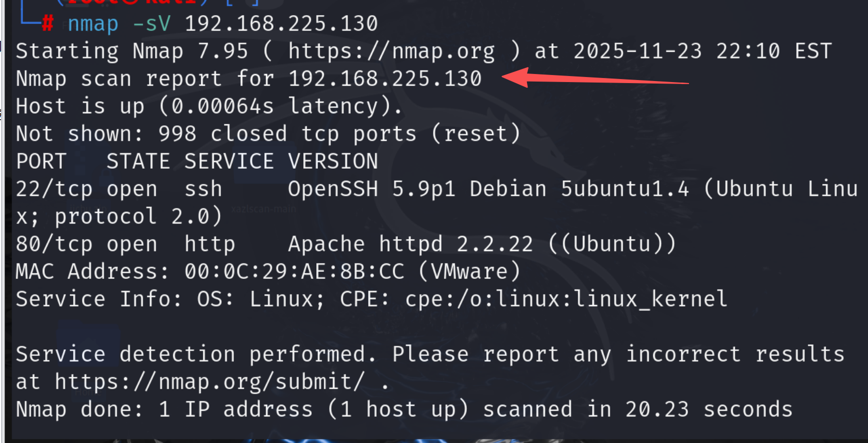Open the https://nmap.org/submit/ link
Screen dimensions: 868x443
click(210, 382)
